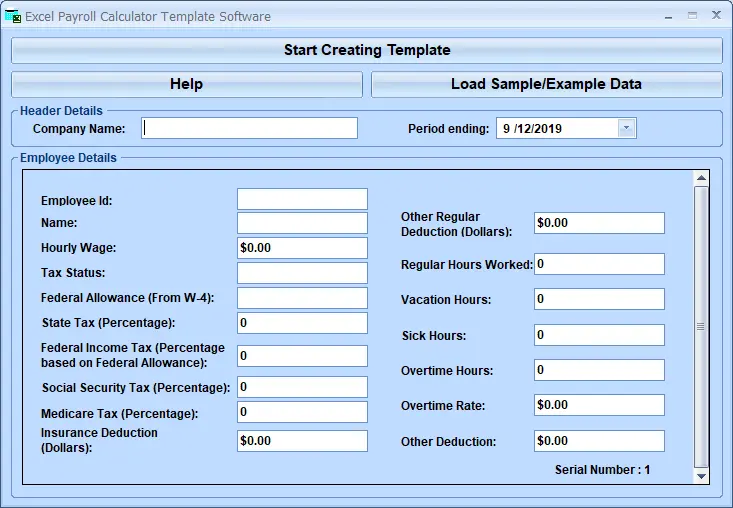Close the Payroll Calculator window

[x=716, y=15]
